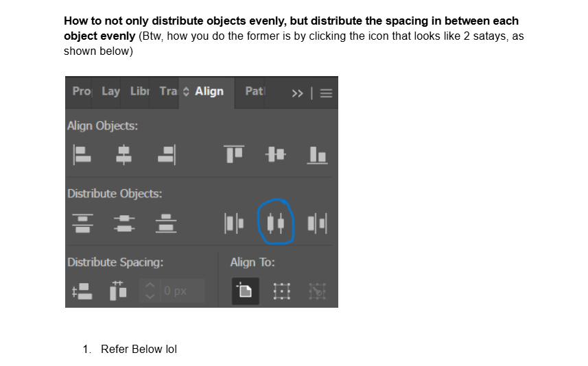Switch to the Transform panel tab
Screen dimensions: 588x366
pos(168,91)
